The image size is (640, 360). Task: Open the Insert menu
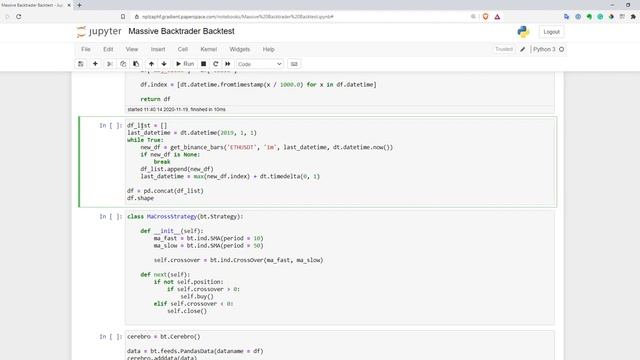[158, 49]
